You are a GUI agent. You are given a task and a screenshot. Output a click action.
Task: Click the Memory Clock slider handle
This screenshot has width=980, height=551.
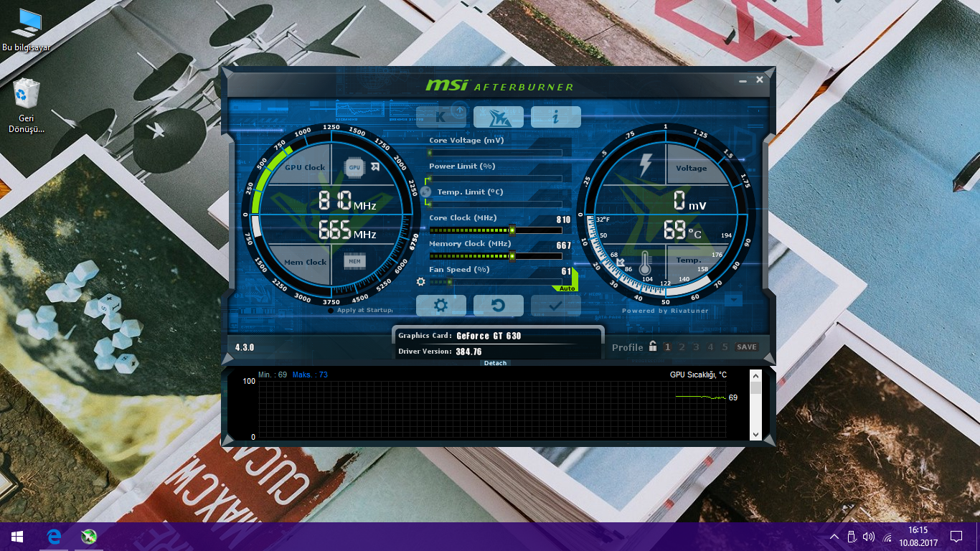[x=512, y=256]
